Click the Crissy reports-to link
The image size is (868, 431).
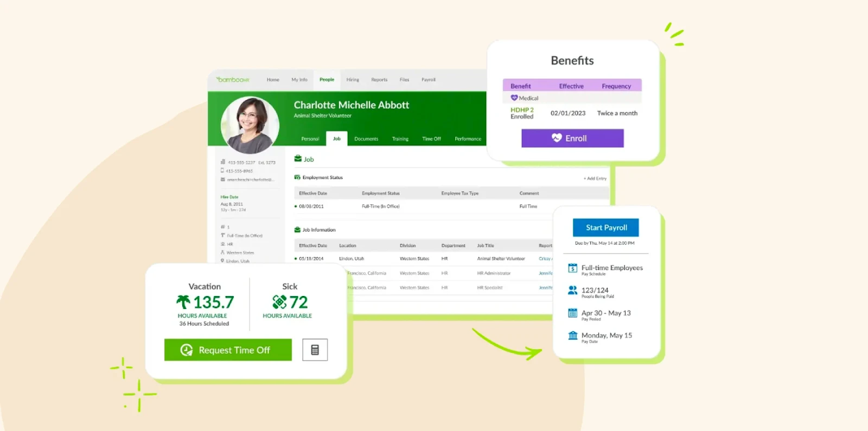pos(545,259)
